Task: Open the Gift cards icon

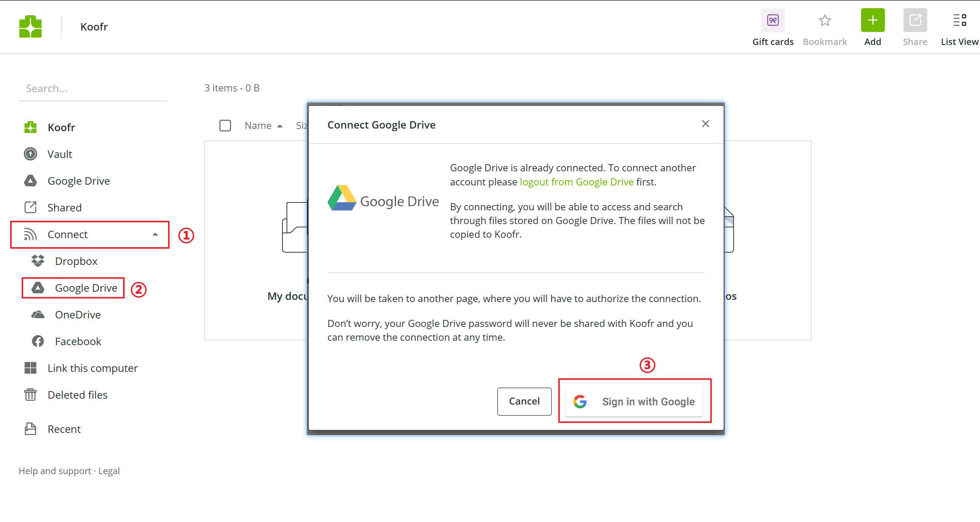Action: pyautogui.click(x=772, y=20)
